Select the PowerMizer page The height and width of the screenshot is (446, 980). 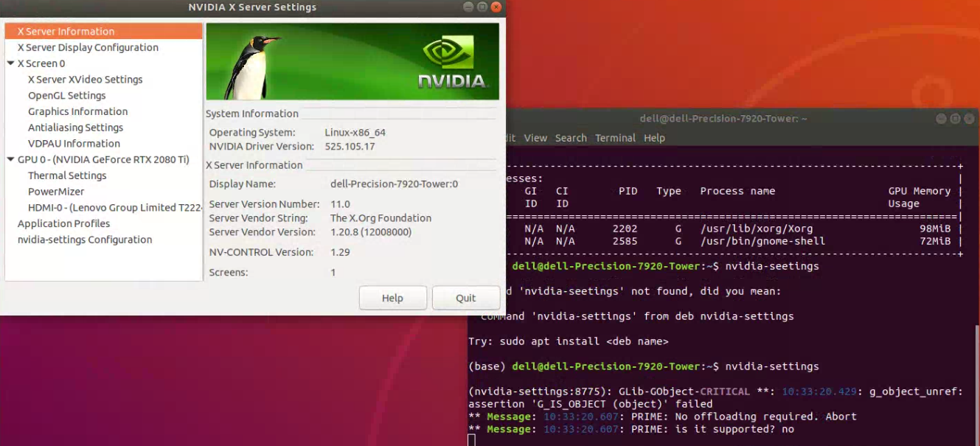[x=55, y=191]
